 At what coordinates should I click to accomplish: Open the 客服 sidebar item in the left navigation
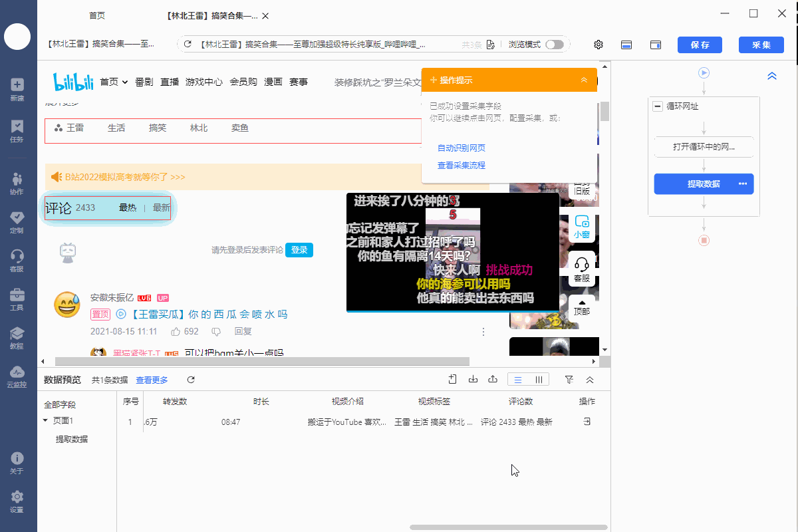click(x=17, y=261)
